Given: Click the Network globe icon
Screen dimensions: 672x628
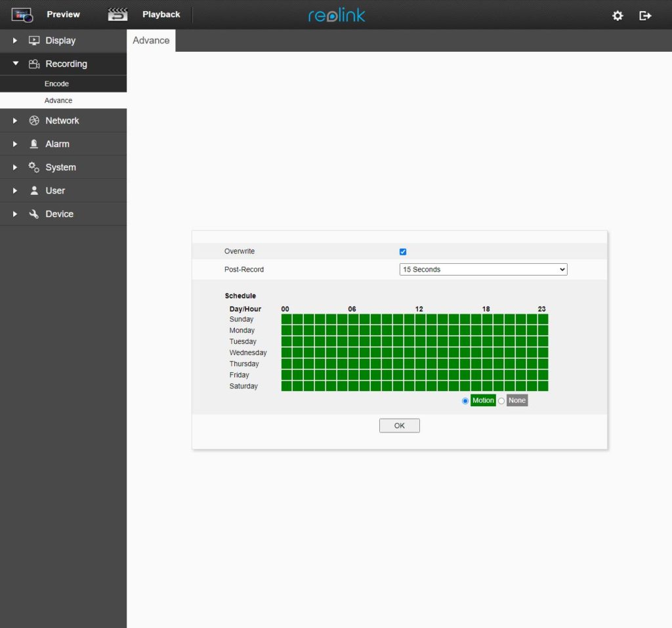Looking at the screenshot, I should 34,121.
